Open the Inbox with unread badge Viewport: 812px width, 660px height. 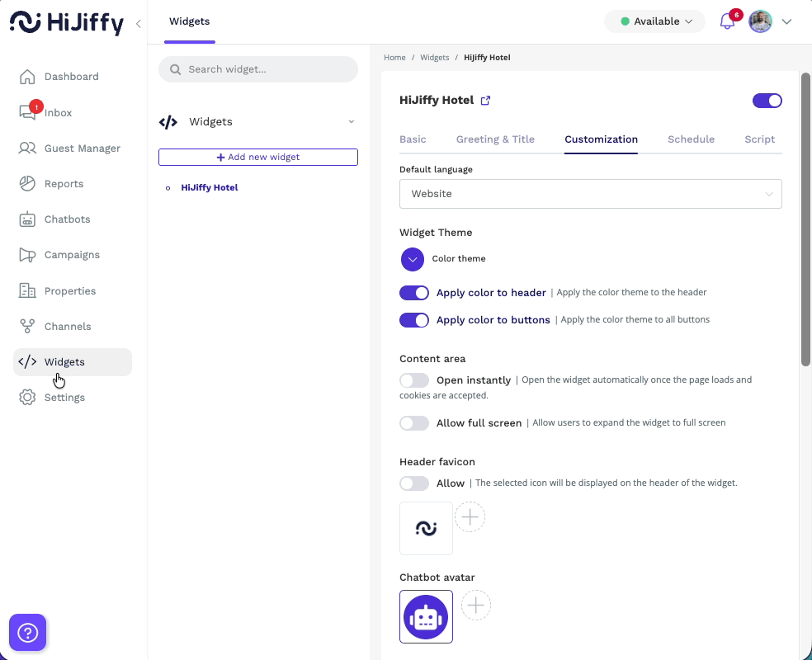(x=28, y=113)
